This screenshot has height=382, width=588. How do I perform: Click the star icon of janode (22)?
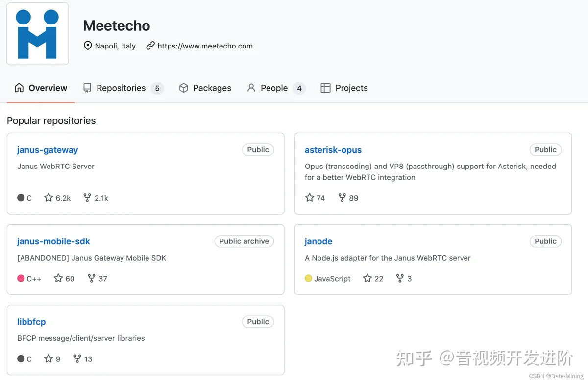[367, 278]
